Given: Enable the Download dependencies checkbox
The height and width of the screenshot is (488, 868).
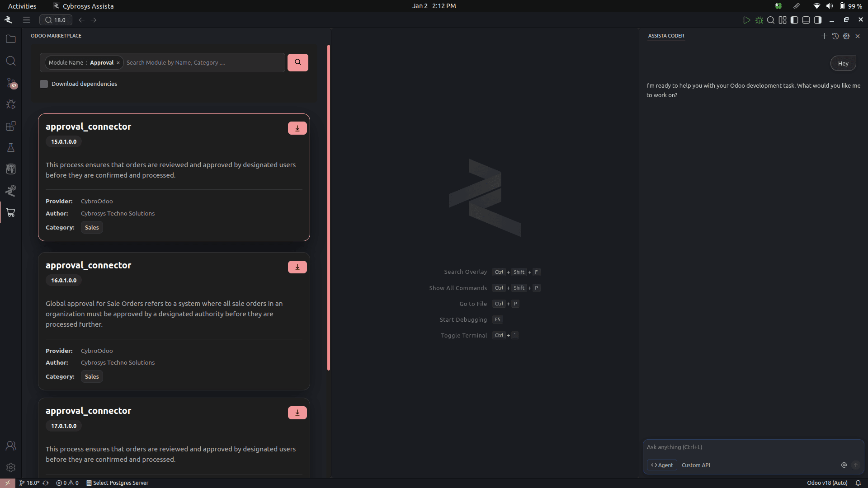Looking at the screenshot, I should pos(44,84).
